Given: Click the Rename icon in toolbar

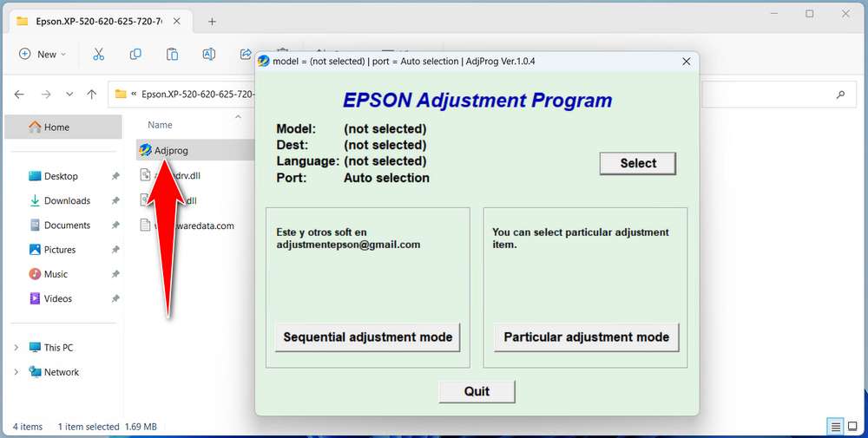Looking at the screenshot, I should pyautogui.click(x=208, y=54).
